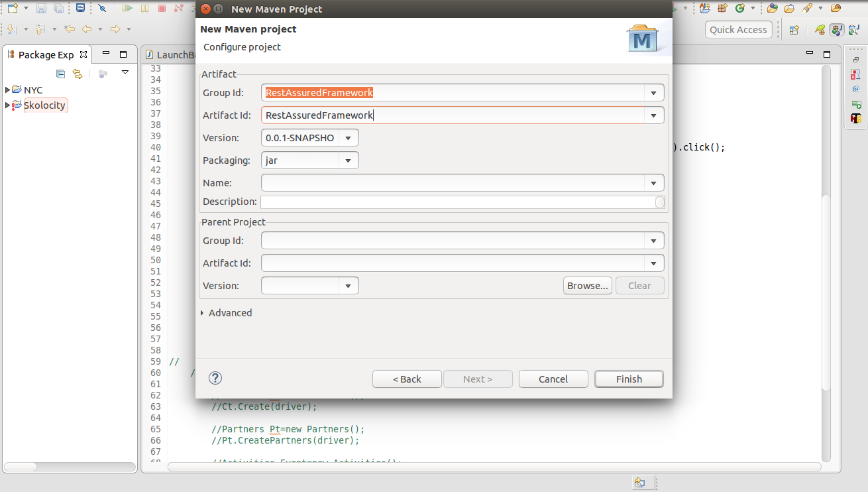This screenshot has height=492, width=868.
Task: Open the Parent Project Group Id dropdown
Action: click(654, 241)
